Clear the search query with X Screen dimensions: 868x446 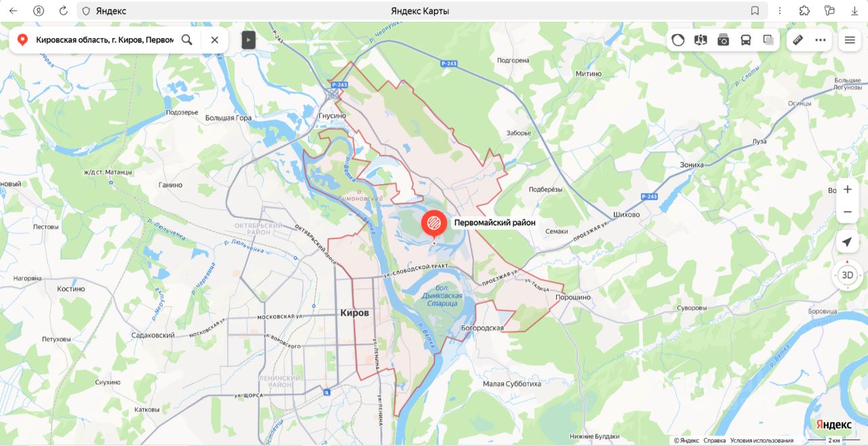pos(214,40)
